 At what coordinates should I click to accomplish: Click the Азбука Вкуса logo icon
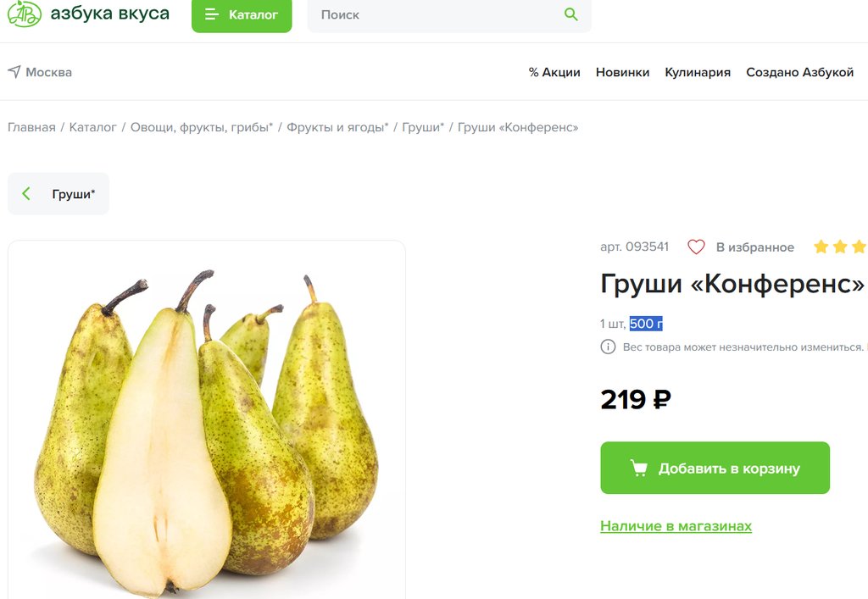pos(24,14)
